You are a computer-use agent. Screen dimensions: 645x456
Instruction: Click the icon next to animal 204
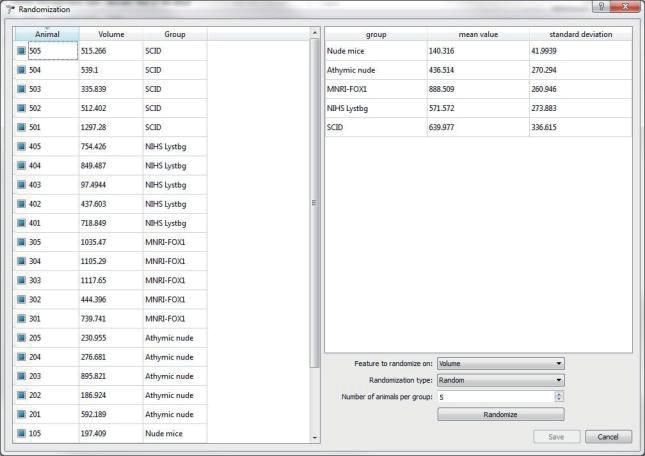click(21, 357)
